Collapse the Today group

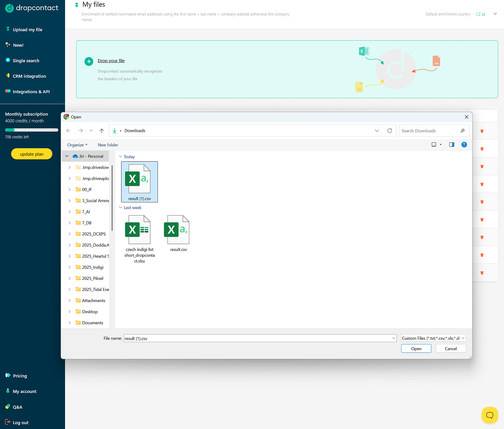pos(120,156)
